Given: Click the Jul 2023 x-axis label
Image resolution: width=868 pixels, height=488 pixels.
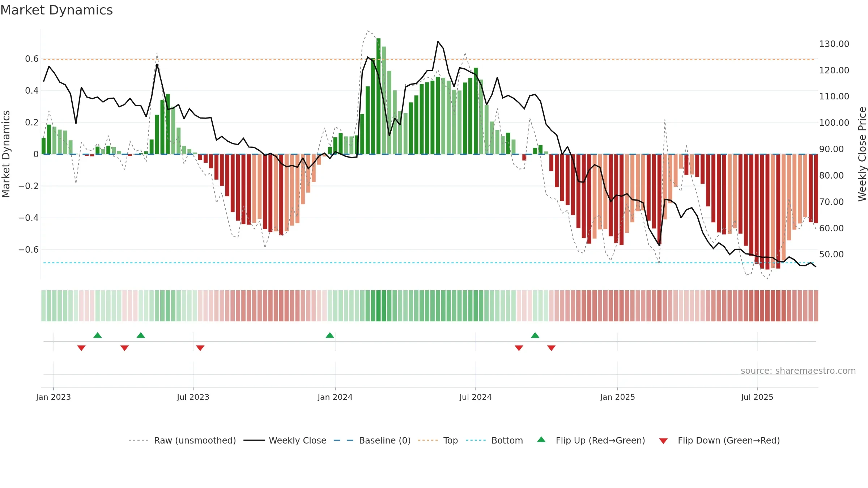Looking at the screenshot, I should (x=193, y=397).
